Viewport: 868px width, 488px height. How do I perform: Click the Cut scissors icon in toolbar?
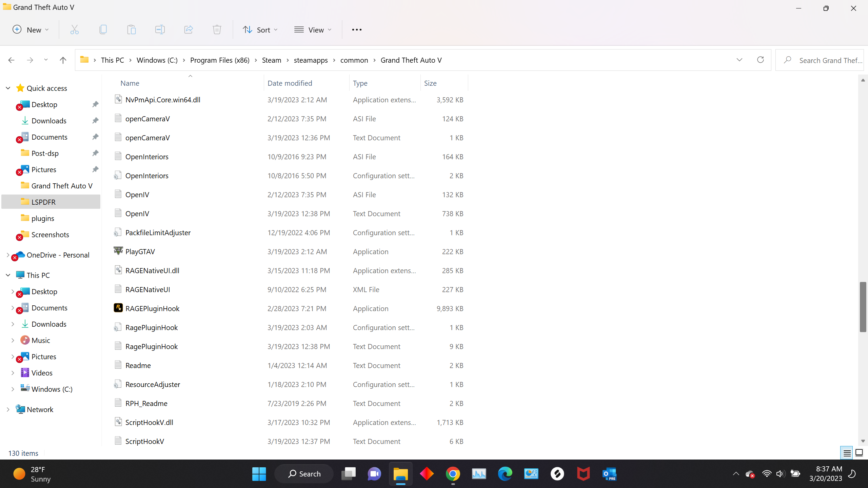74,30
